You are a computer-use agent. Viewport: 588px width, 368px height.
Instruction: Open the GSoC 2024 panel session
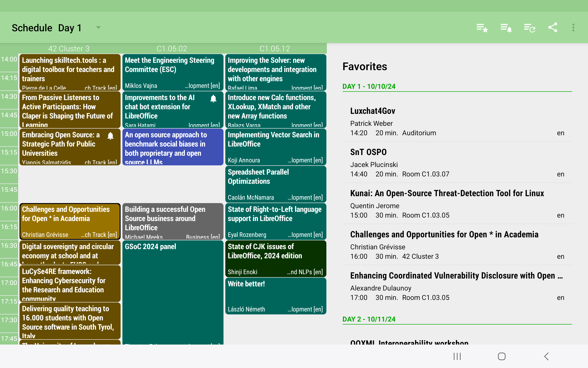pyautogui.click(x=173, y=292)
